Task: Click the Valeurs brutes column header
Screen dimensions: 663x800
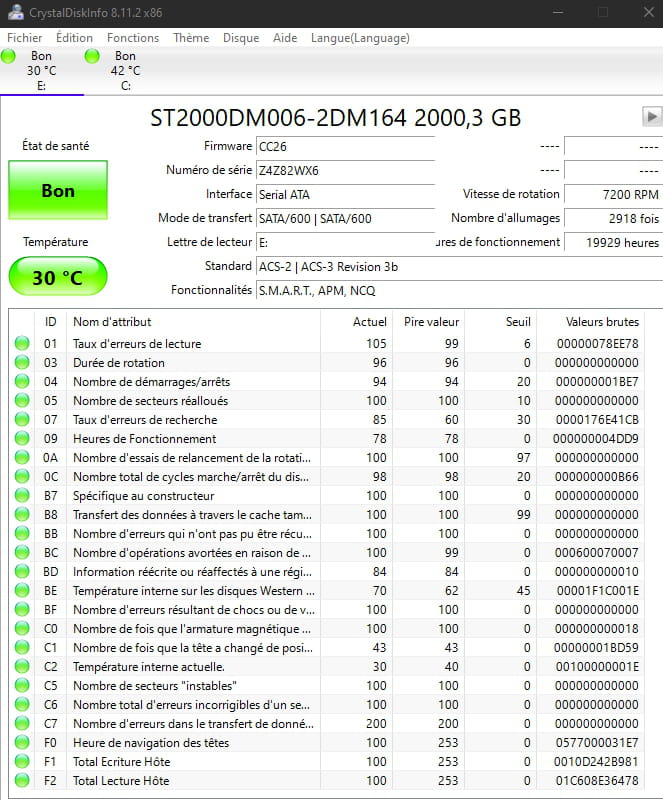Action: 589,322
